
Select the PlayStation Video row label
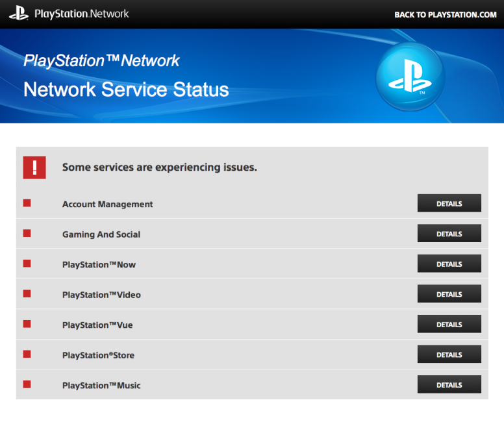click(x=101, y=295)
